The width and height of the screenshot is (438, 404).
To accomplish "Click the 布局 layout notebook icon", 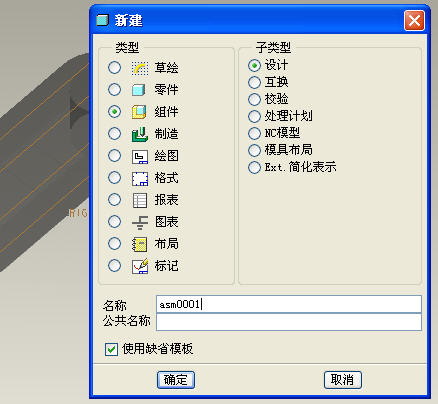I will [140, 244].
